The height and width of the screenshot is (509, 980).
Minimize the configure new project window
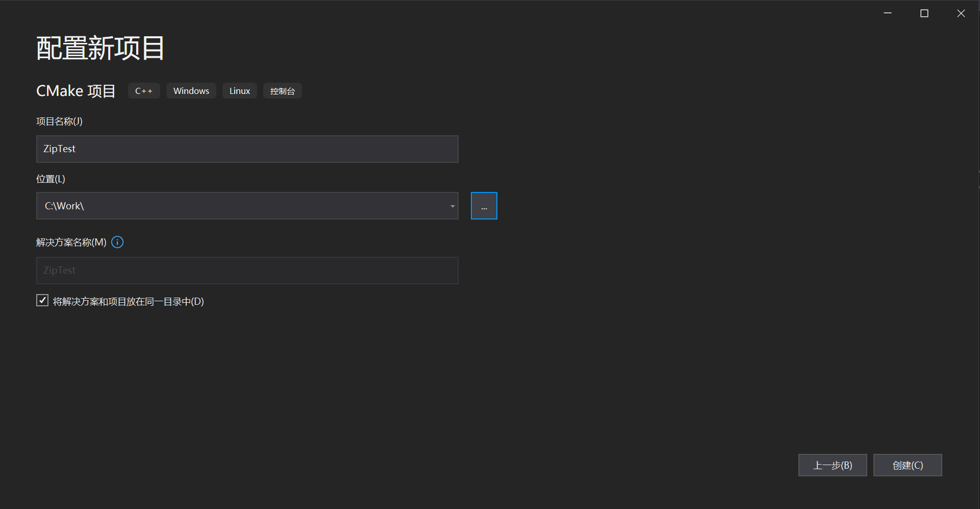pyautogui.click(x=888, y=13)
